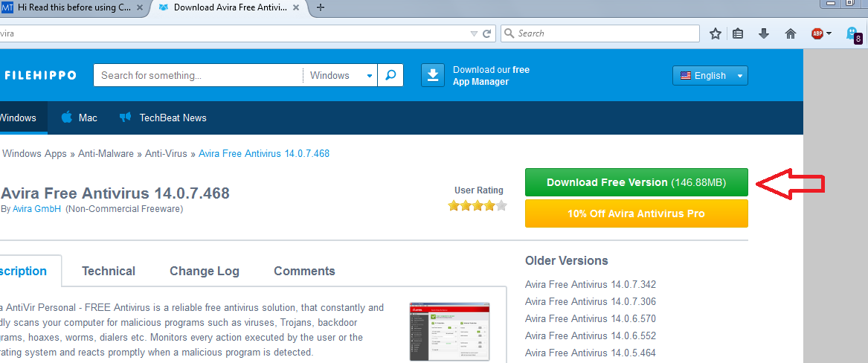Open the English language dropdown
The height and width of the screenshot is (363, 868).
(x=710, y=76)
